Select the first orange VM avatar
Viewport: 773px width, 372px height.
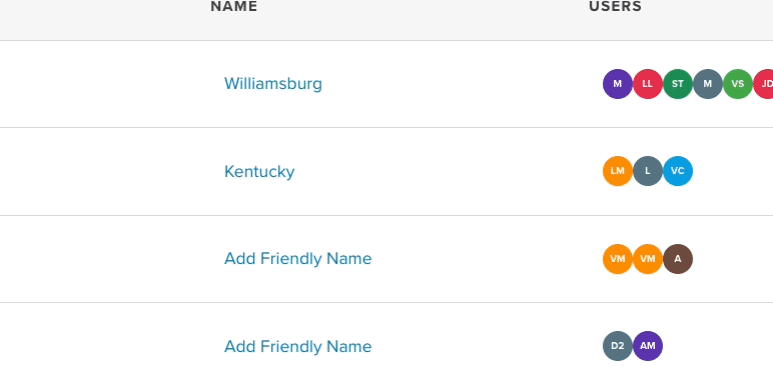pyautogui.click(x=617, y=259)
